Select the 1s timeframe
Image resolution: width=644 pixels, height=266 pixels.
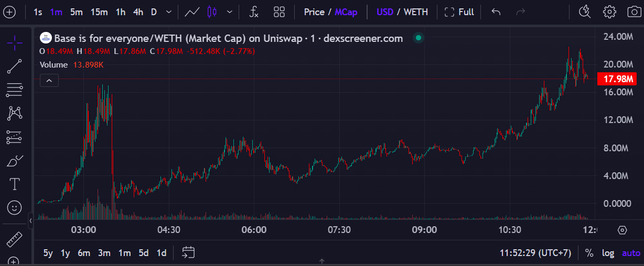point(38,12)
